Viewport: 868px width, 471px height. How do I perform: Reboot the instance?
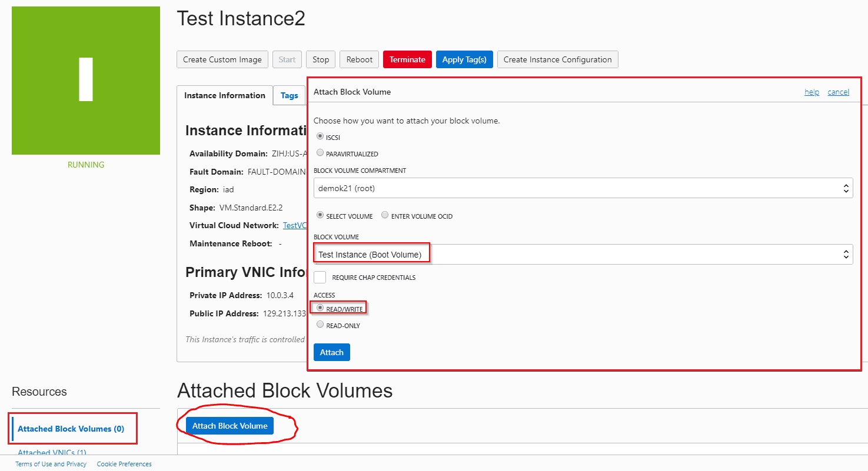click(359, 59)
